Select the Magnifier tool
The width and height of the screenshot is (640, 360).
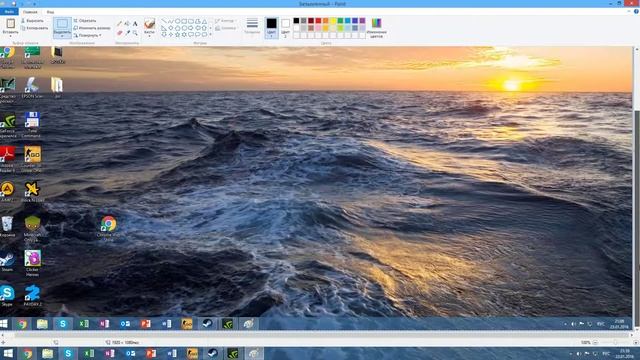pos(135,32)
